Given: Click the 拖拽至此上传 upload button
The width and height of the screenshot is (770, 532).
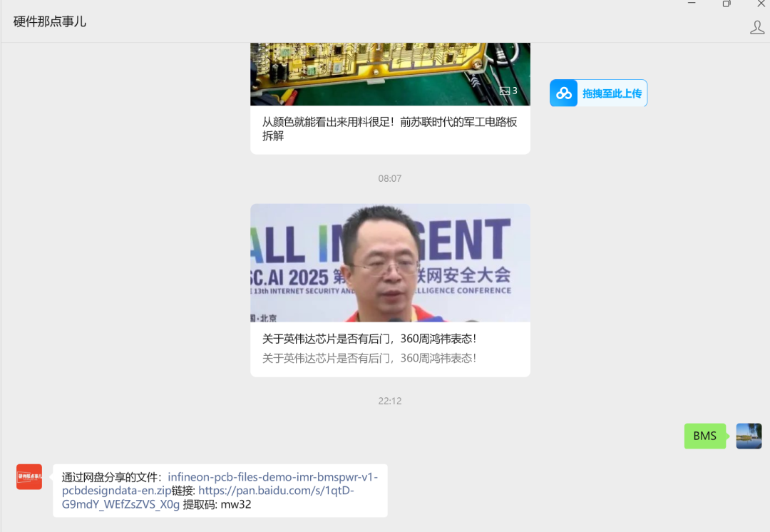Looking at the screenshot, I should pyautogui.click(x=598, y=93).
